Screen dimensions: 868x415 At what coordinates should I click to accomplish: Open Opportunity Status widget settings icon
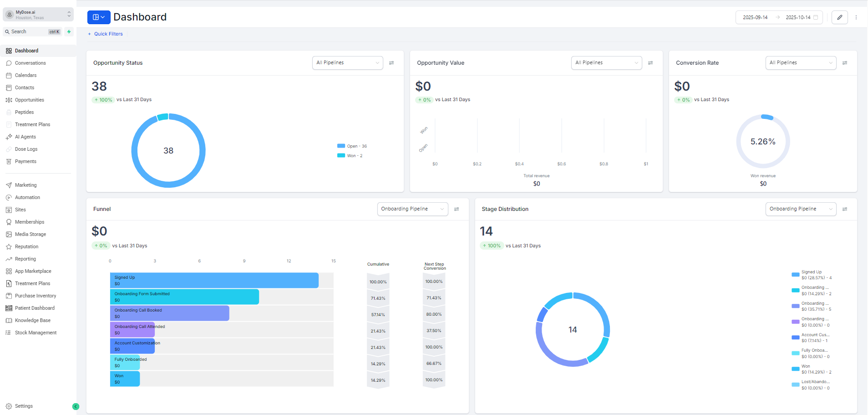click(391, 63)
